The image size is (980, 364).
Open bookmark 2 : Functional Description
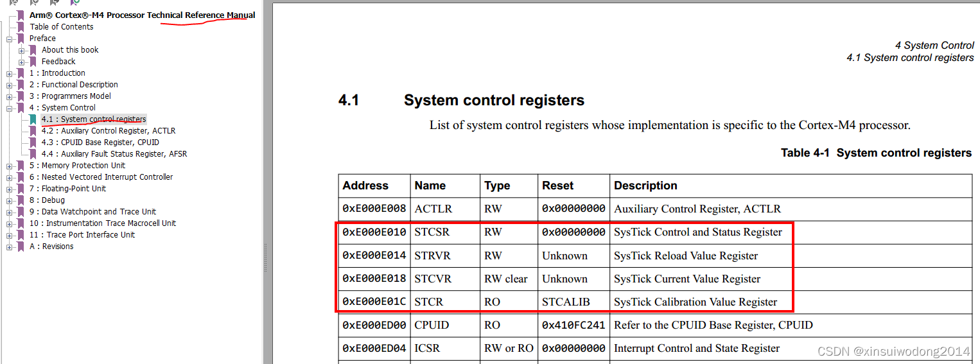click(x=74, y=85)
